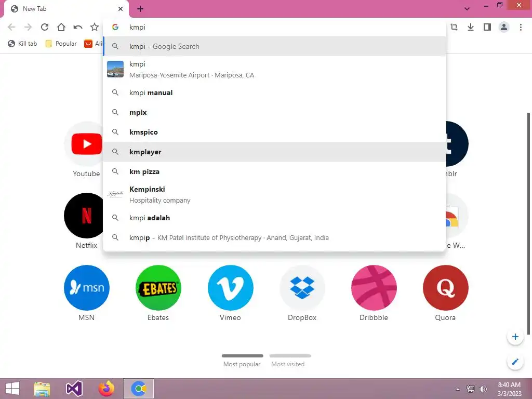This screenshot has height=399, width=532.
Task: Open the Quora shortcut tile
Action: [445, 288]
